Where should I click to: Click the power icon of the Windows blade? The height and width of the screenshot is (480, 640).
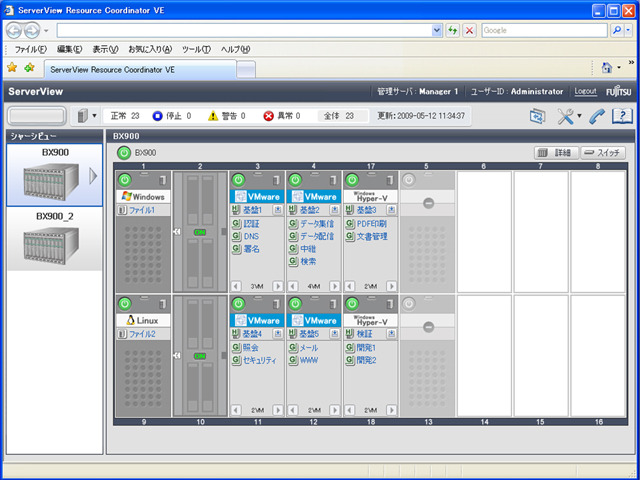click(x=125, y=180)
